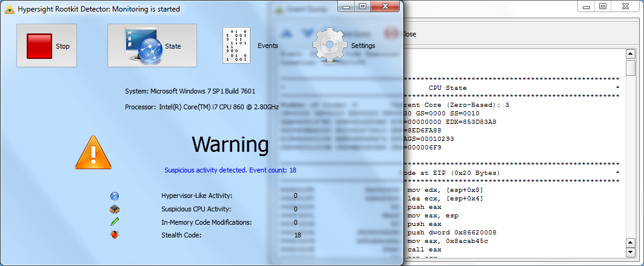Click 'Current Core (Zero-Based): 3' line
This screenshot has height=266, width=644.
[x=456, y=105]
